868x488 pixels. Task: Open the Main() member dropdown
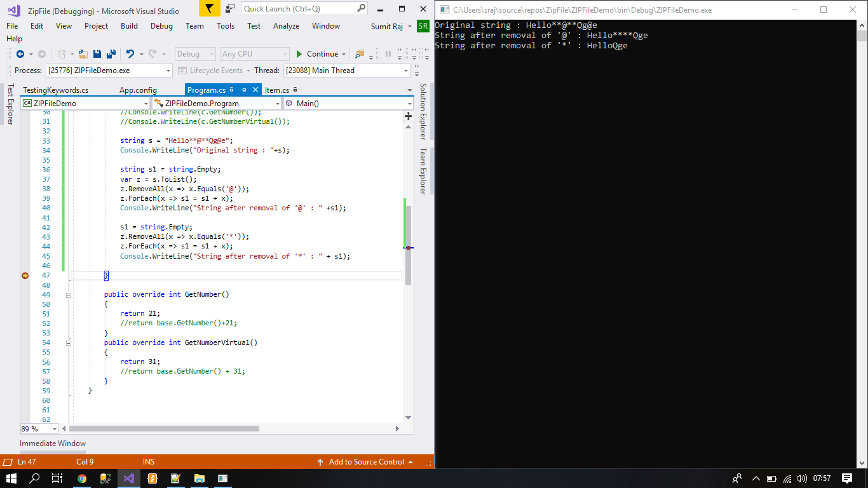point(348,103)
